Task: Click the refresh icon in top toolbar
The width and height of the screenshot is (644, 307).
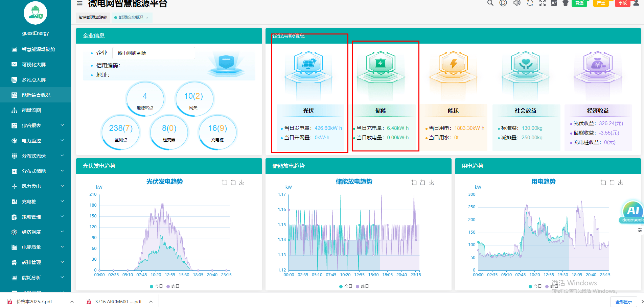Action: point(530,3)
